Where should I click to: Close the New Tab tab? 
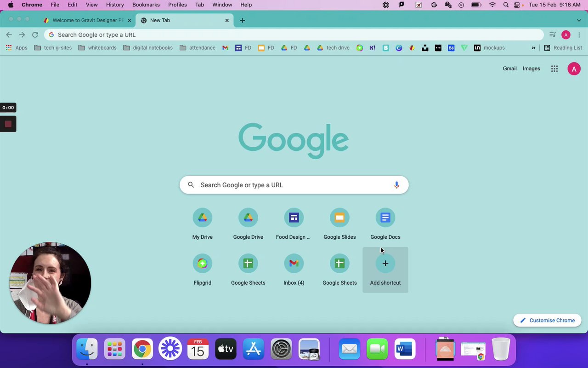pos(227,20)
